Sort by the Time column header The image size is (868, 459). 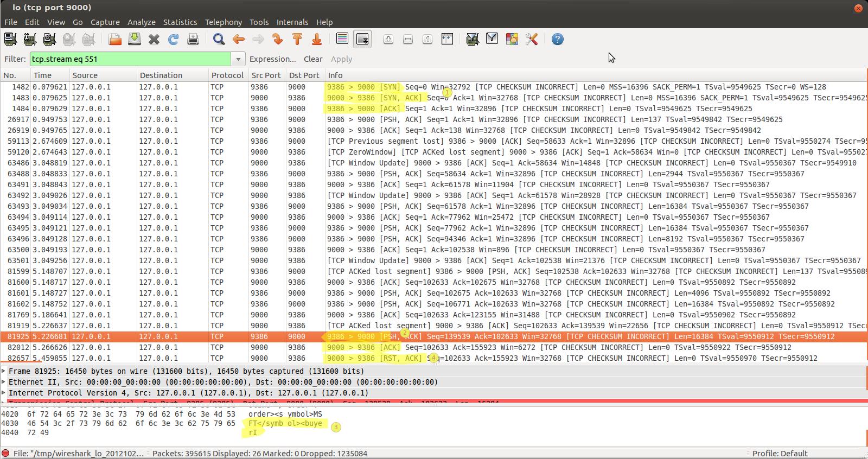tap(49, 75)
